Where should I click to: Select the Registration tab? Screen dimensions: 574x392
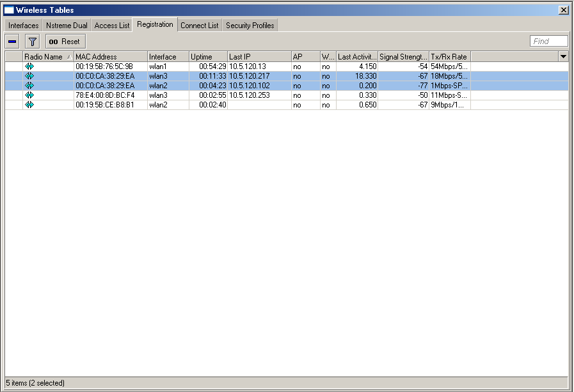pos(155,24)
